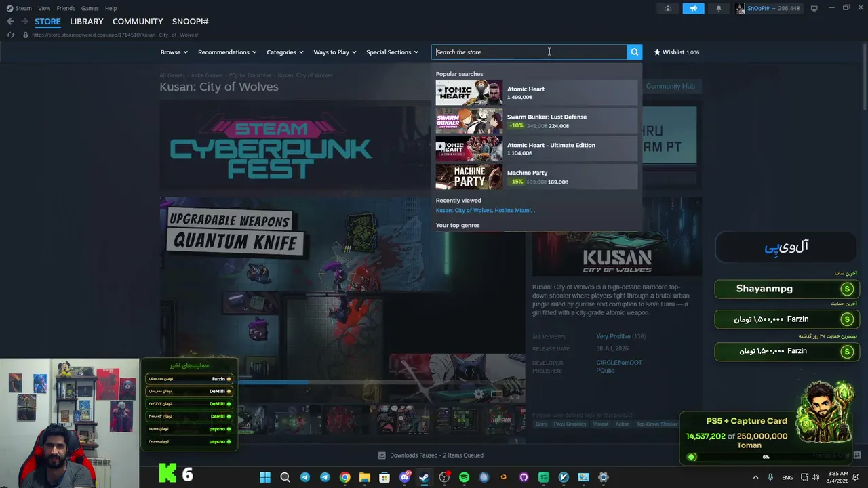The image size is (868, 488).
Task: Click the Wishlist star icon
Action: click(x=657, y=52)
